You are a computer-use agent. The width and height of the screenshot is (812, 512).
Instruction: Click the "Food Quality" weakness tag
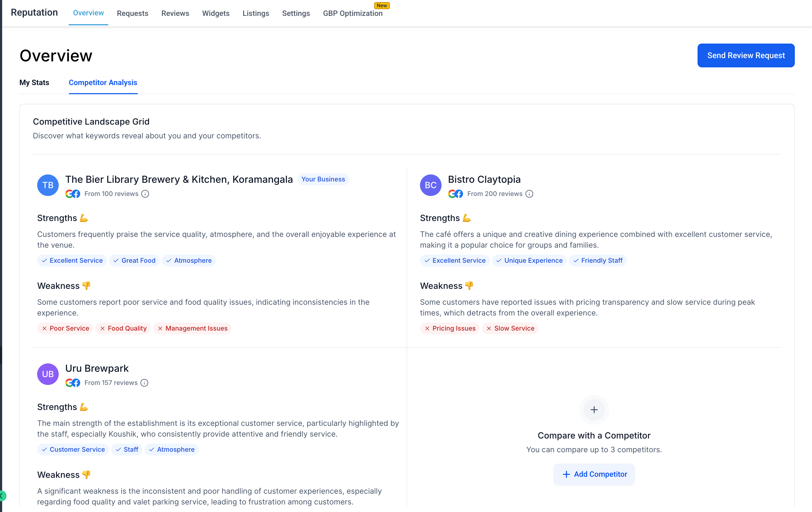click(x=123, y=328)
